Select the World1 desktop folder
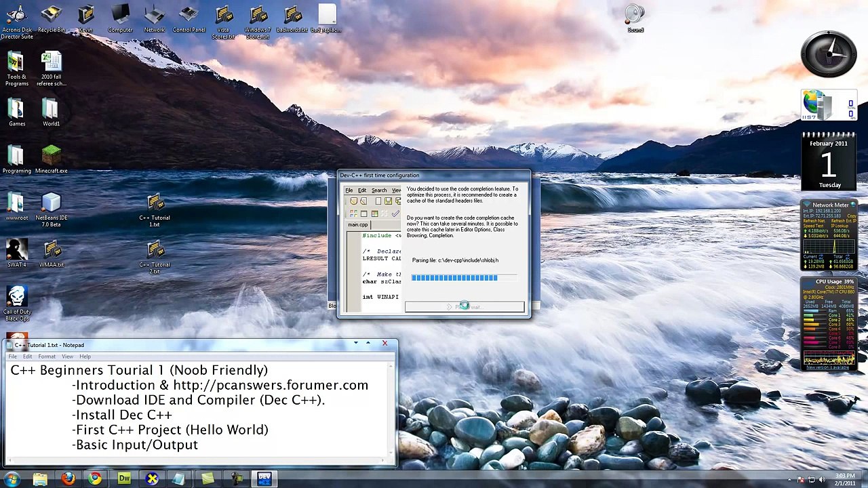Viewport: 868px width, 488px height. (51, 113)
